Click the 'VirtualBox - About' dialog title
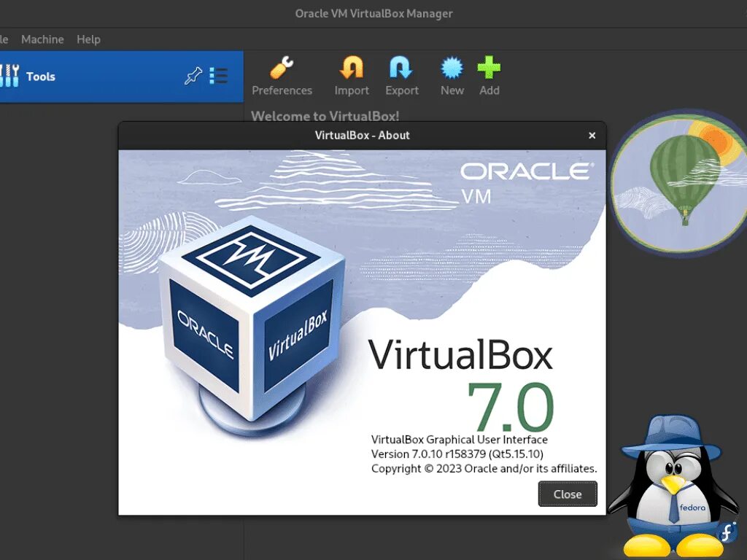Image resolution: width=747 pixels, height=560 pixels. [362, 135]
